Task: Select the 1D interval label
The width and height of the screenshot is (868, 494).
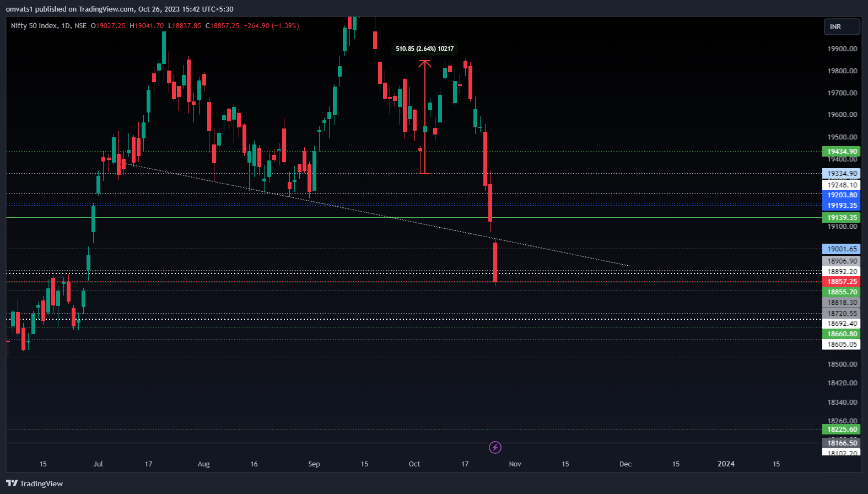Action: click(66, 26)
